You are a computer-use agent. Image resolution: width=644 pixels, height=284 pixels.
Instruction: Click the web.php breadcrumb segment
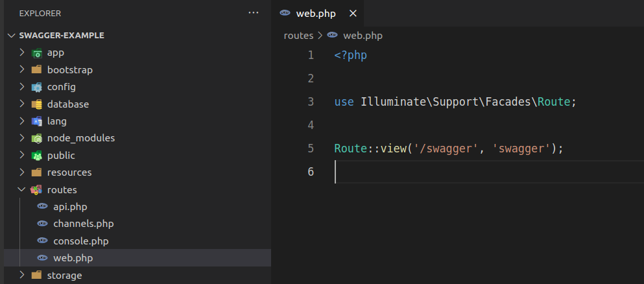click(361, 36)
